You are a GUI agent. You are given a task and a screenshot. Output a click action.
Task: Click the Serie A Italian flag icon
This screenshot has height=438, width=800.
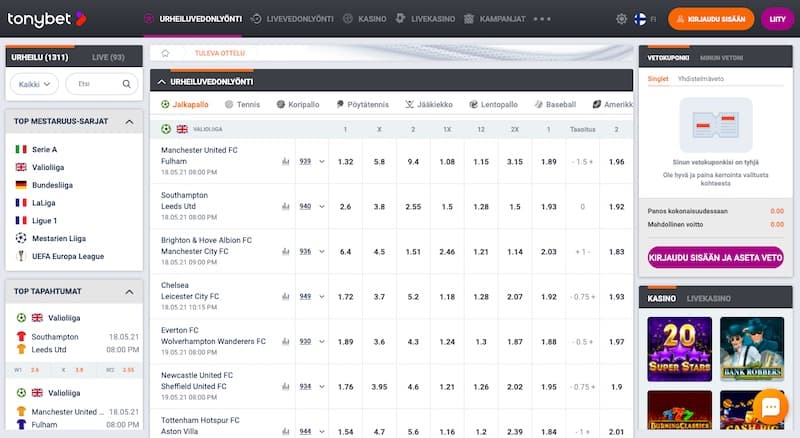[x=21, y=149]
